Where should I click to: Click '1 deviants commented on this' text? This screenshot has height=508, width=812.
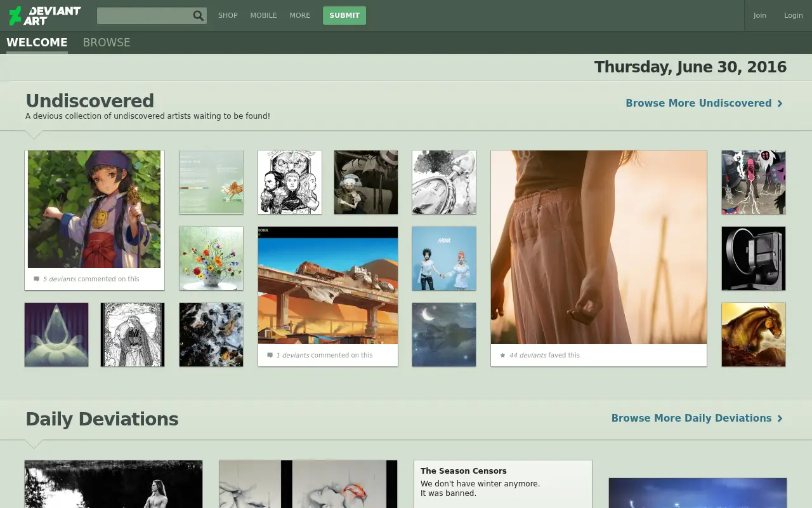click(324, 356)
